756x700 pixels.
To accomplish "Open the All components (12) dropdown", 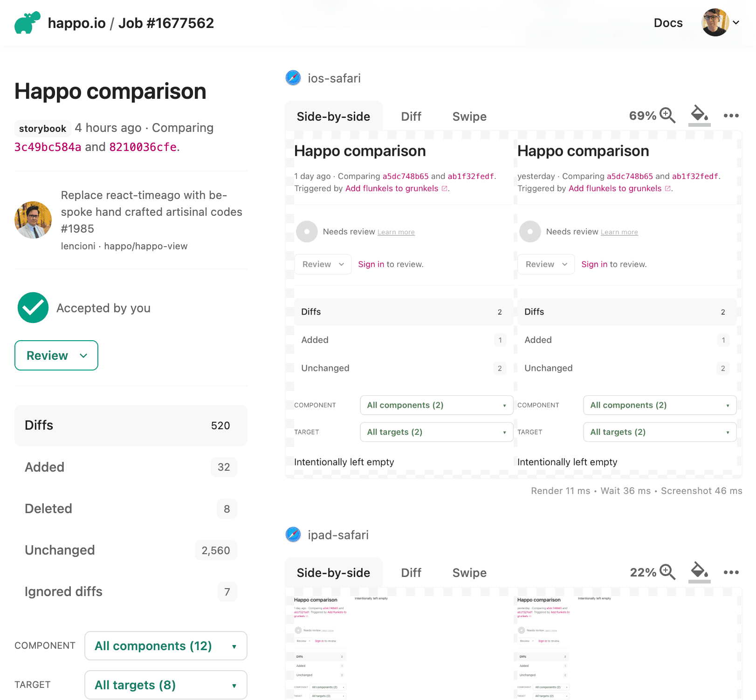I will tap(165, 646).
